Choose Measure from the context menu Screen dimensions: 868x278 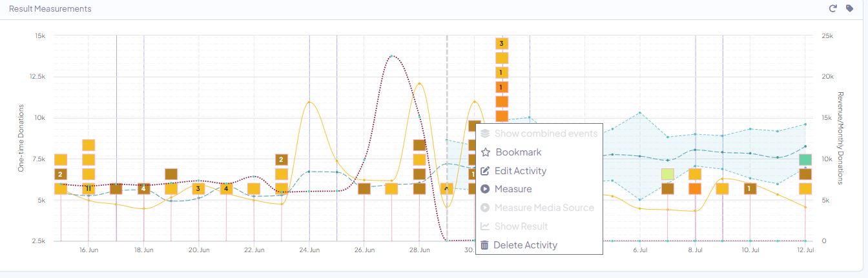[513, 189]
